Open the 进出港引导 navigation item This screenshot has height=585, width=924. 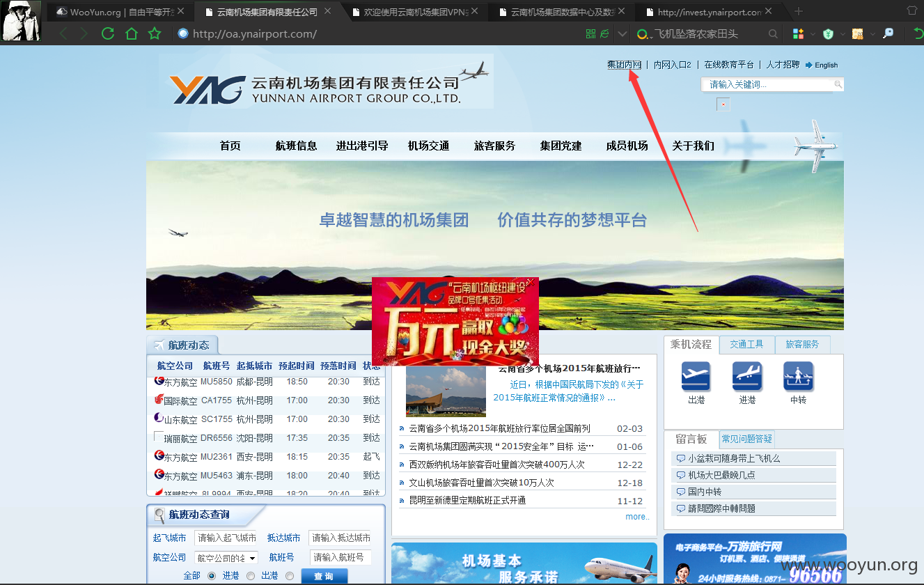[x=362, y=146]
